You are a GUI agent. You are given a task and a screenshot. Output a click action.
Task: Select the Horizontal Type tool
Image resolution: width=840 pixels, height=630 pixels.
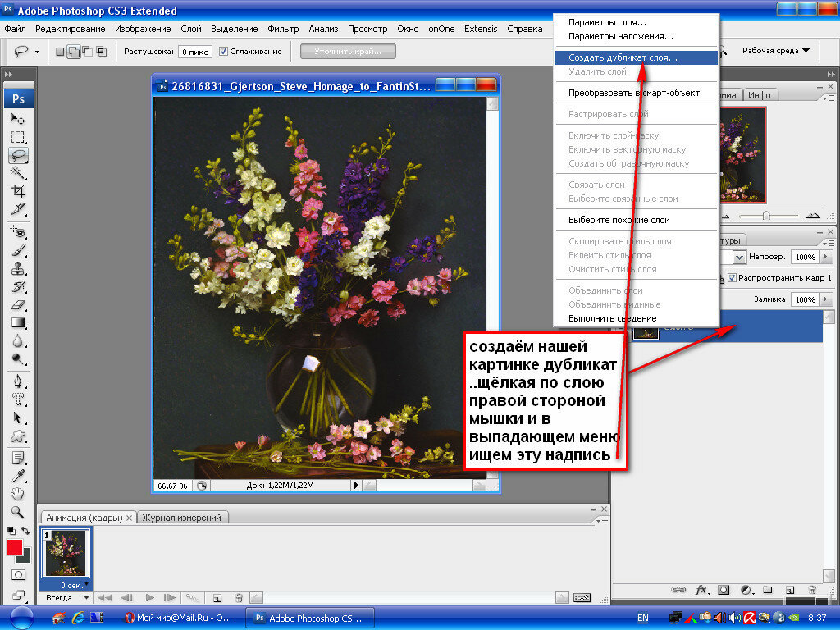pos(17,399)
